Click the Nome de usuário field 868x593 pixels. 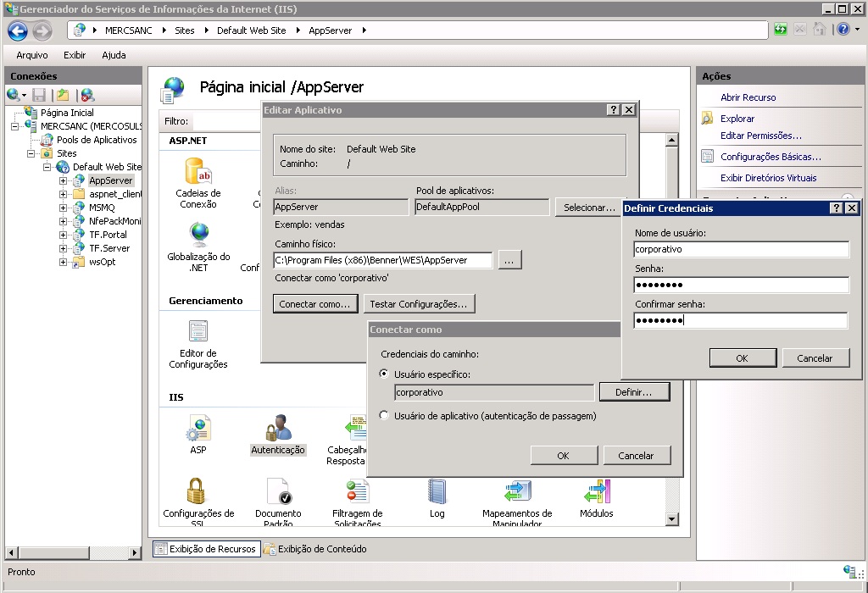pyautogui.click(x=741, y=250)
